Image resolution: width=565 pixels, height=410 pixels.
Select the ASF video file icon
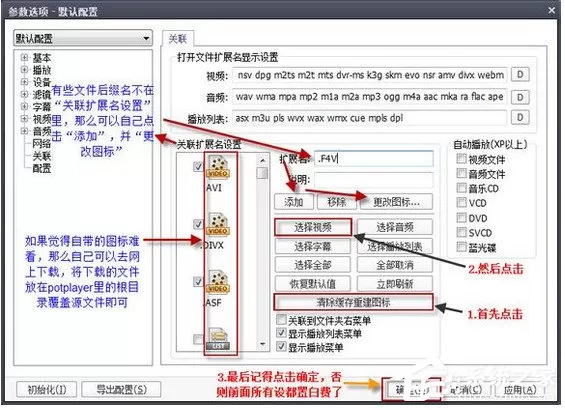click(218, 282)
